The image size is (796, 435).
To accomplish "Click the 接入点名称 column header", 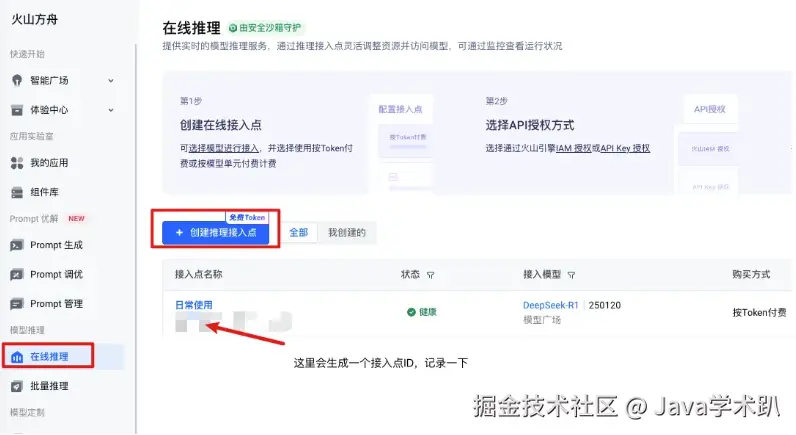I will (x=198, y=275).
